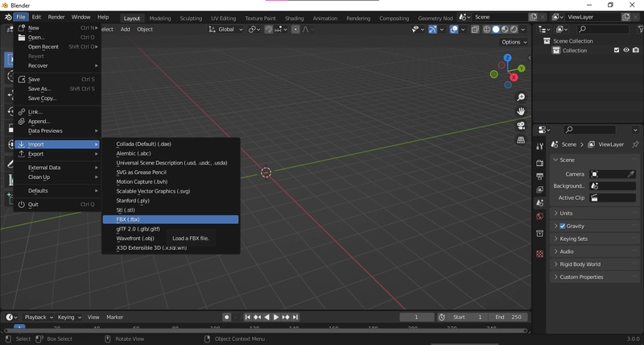The height and width of the screenshot is (345, 644).
Task: Toggle use preview range clock icon
Action: click(441, 317)
